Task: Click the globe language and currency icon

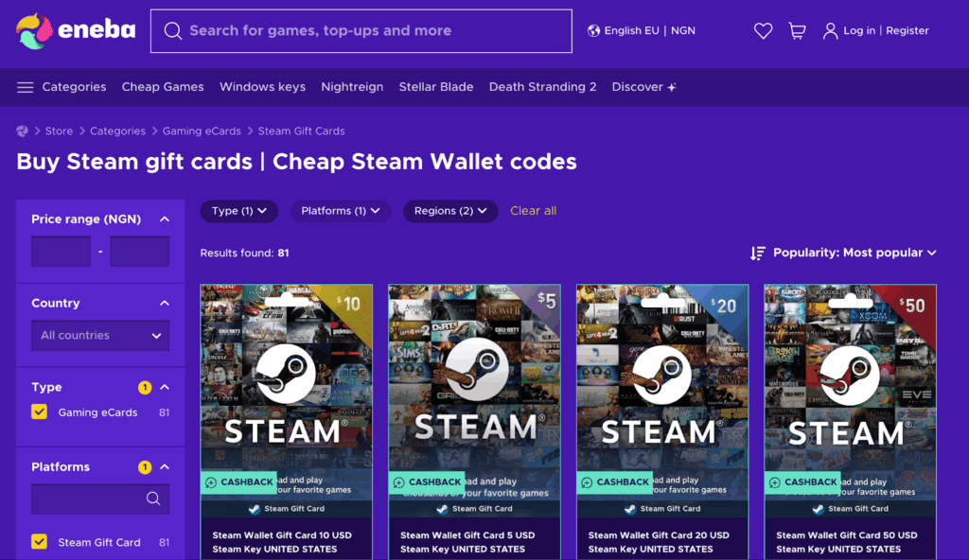Action: (593, 31)
